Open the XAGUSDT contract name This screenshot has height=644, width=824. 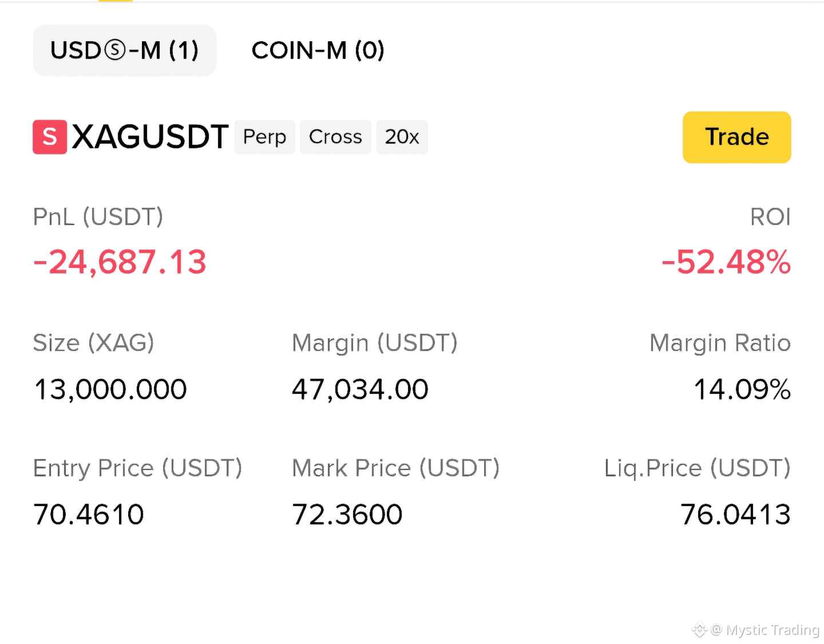click(x=150, y=137)
